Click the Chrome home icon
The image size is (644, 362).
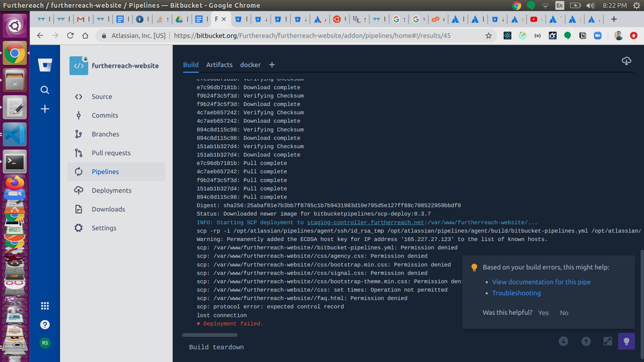coord(85,35)
